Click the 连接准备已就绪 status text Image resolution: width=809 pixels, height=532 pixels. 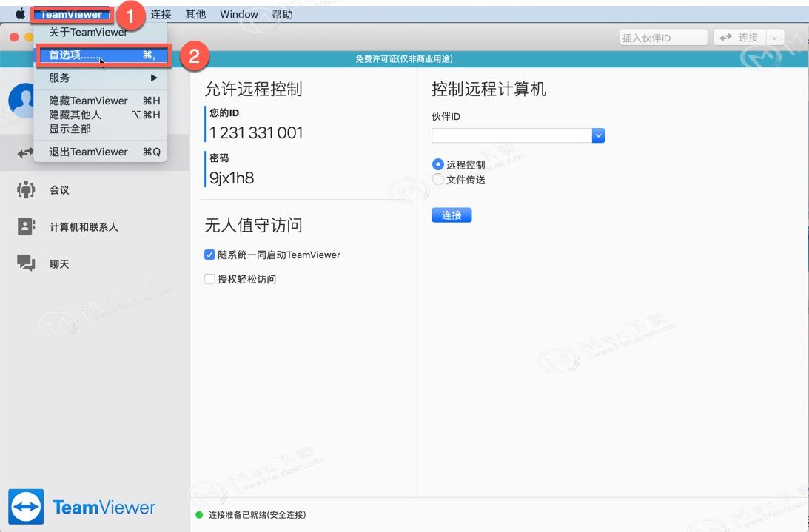click(258, 515)
